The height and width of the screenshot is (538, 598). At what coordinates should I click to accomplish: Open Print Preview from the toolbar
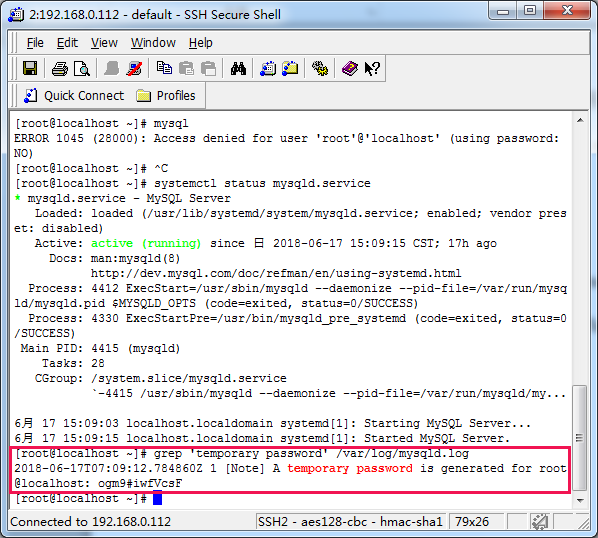click(82, 69)
